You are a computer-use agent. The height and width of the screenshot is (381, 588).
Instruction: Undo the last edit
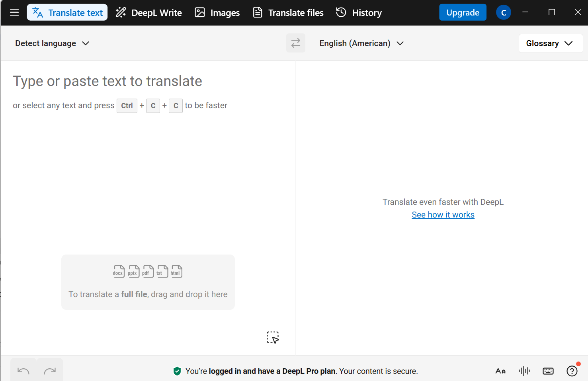(23, 371)
